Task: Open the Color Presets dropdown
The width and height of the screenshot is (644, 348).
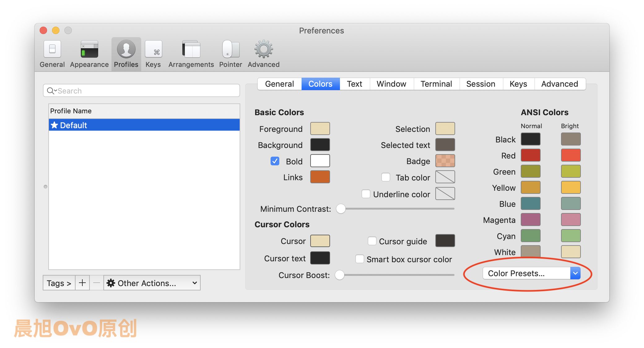Action: tap(531, 273)
